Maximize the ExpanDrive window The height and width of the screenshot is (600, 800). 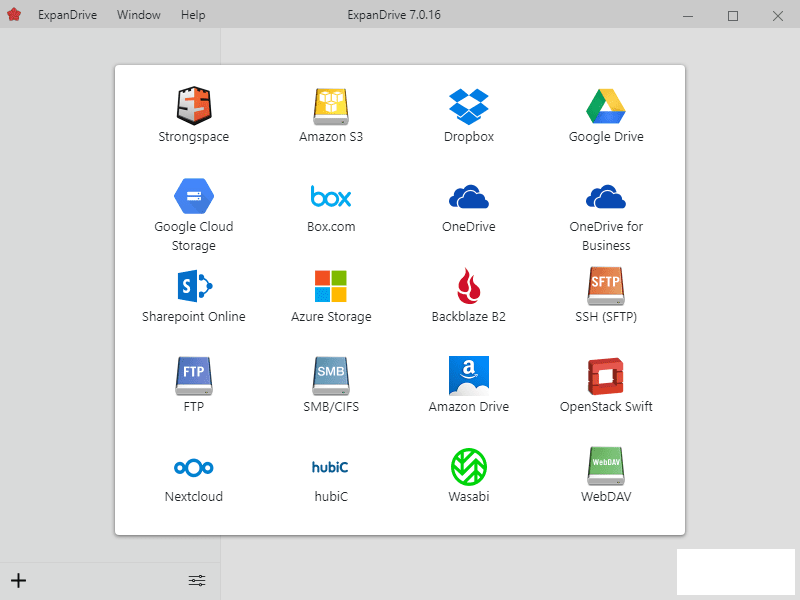733,16
